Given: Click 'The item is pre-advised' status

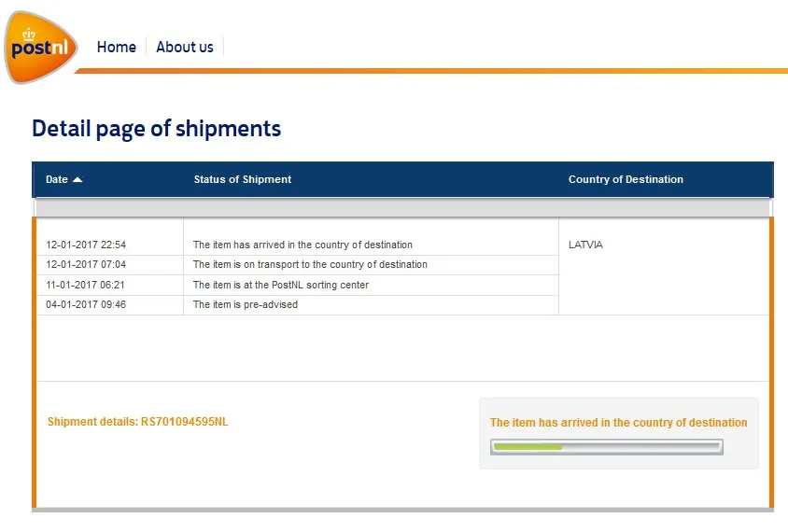Looking at the screenshot, I should pos(246,304).
